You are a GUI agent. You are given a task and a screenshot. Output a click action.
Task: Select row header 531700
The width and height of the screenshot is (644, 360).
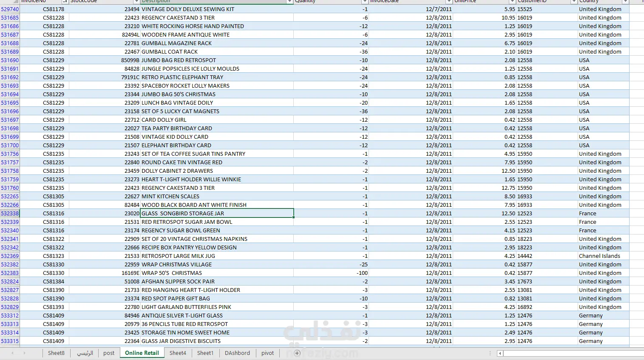pos(10,145)
